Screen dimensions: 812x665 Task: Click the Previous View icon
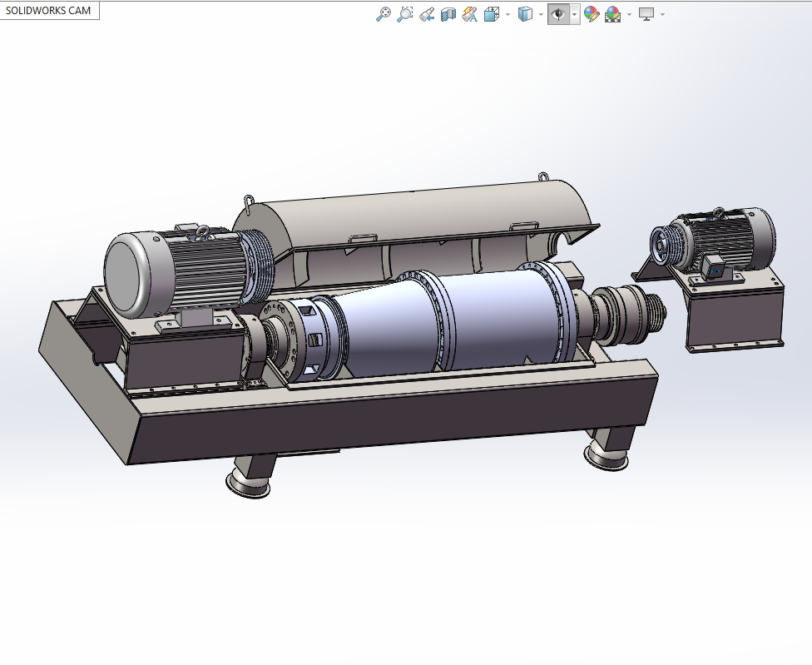pos(428,13)
